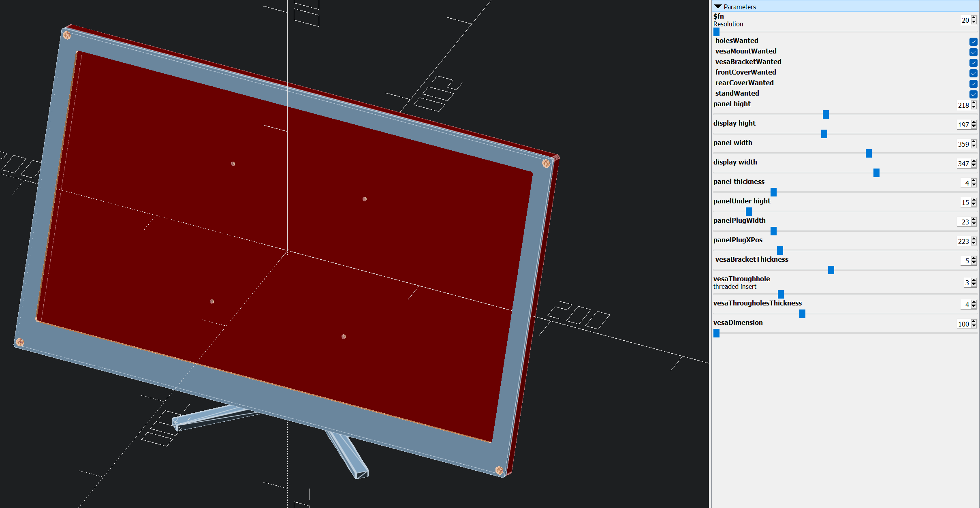Click the panel thickness spinbox stepper
The image size is (980, 508).
974,183
